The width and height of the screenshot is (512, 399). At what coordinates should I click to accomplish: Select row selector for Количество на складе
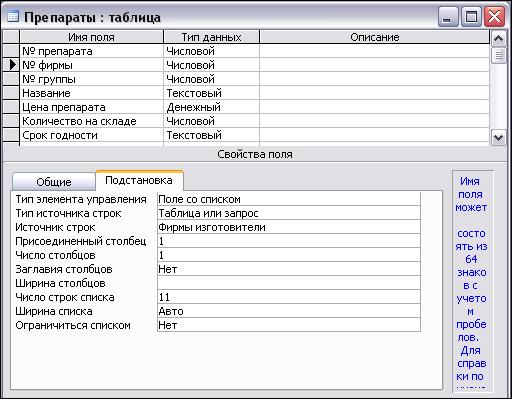(11, 121)
